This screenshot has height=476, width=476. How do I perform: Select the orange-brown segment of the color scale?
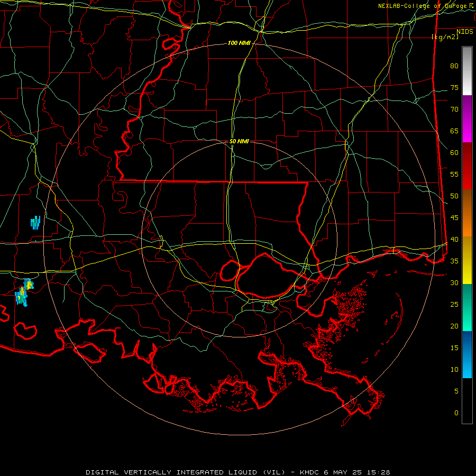[x=467, y=213]
